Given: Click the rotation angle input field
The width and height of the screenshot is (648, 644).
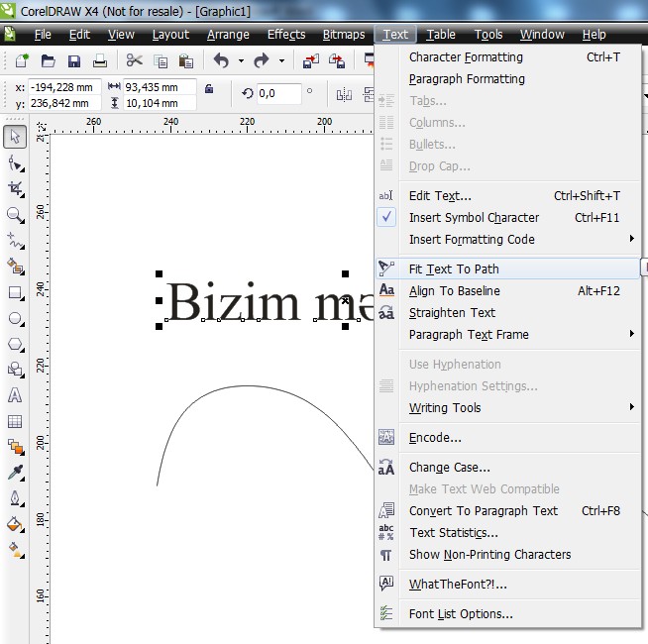Looking at the screenshot, I should pos(278,93).
